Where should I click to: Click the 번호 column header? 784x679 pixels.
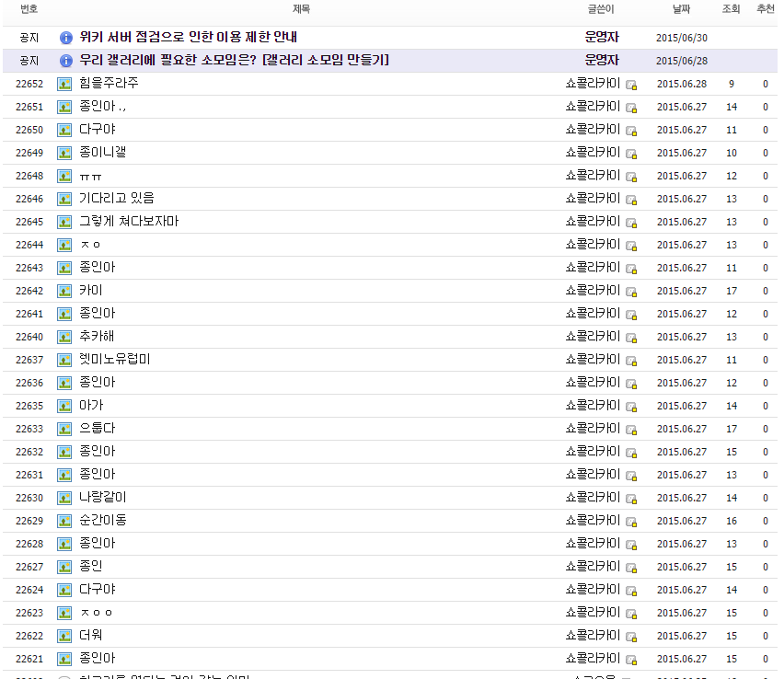pyautogui.click(x=29, y=9)
